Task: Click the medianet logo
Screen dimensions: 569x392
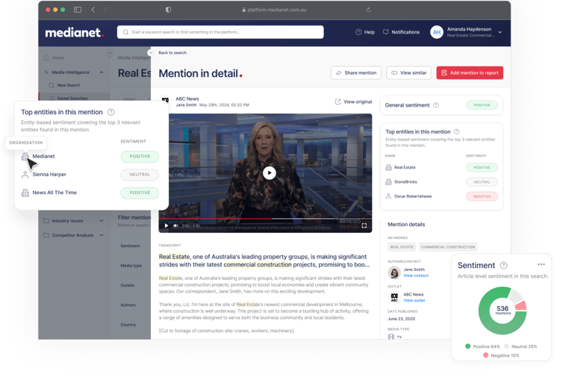Action: [75, 33]
